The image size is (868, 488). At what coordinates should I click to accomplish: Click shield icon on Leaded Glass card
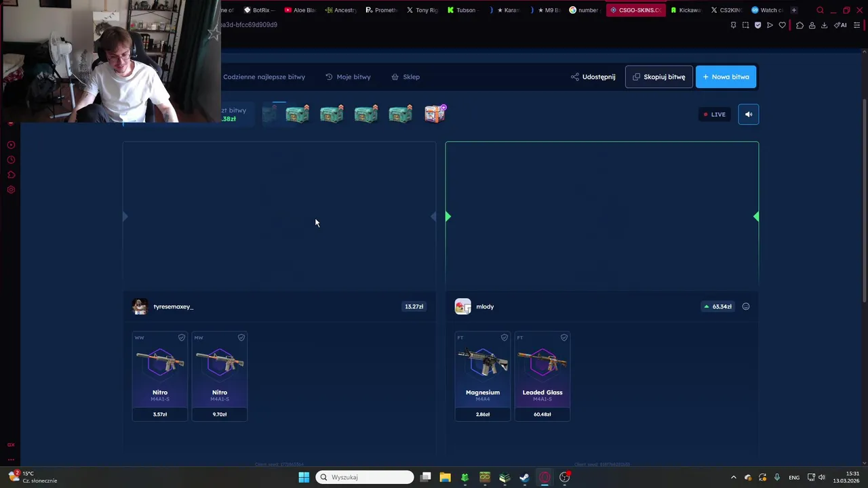point(564,338)
